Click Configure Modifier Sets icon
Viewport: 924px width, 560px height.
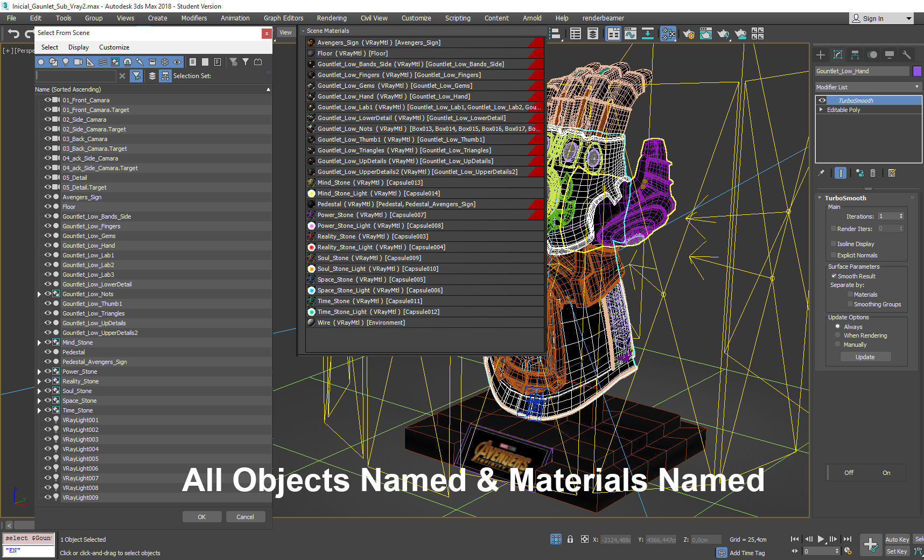[892, 173]
